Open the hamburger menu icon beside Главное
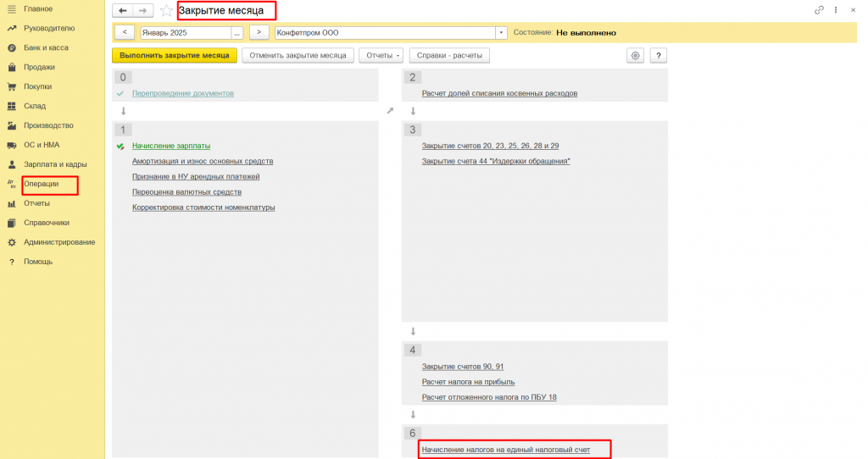The image size is (868, 459). click(x=12, y=8)
